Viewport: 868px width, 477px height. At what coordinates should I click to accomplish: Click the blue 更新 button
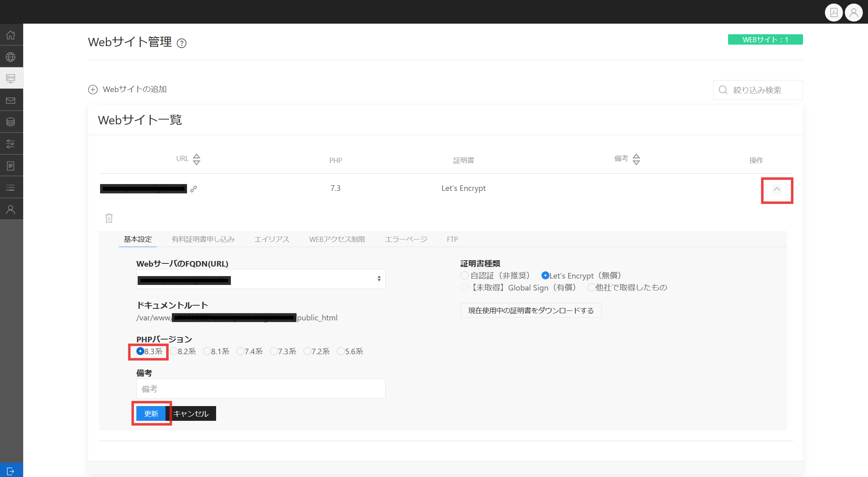(x=151, y=414)
